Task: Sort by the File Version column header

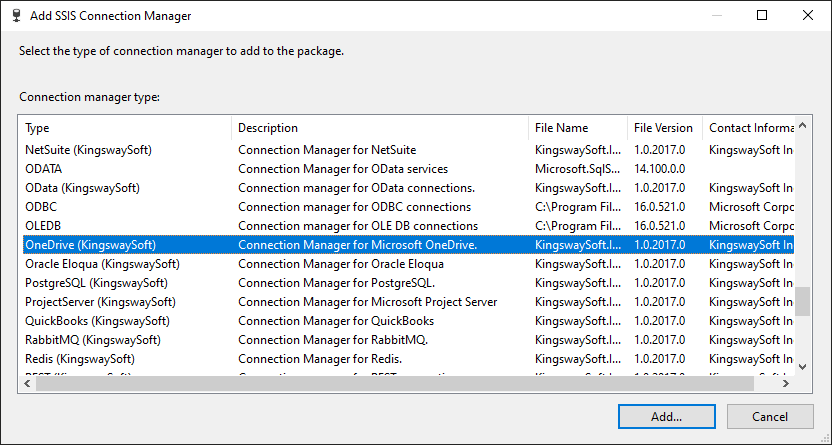Action: tap(665, 128)
